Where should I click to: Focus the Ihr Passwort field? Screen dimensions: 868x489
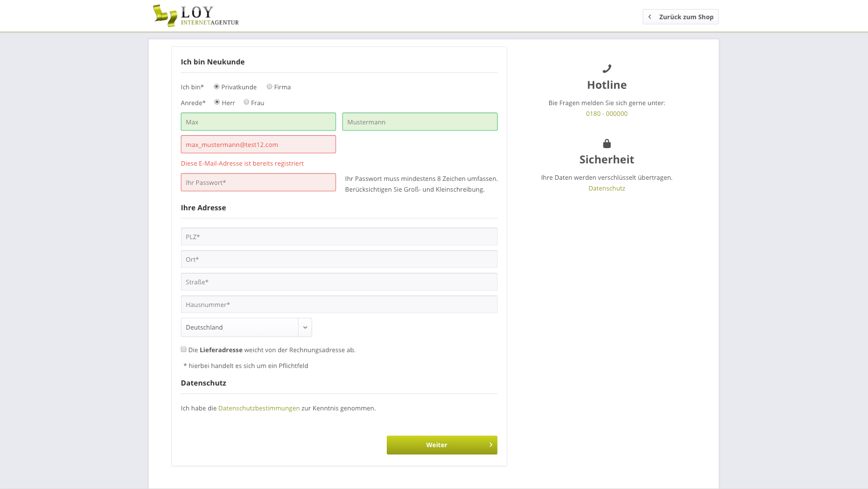pos(258,182)
